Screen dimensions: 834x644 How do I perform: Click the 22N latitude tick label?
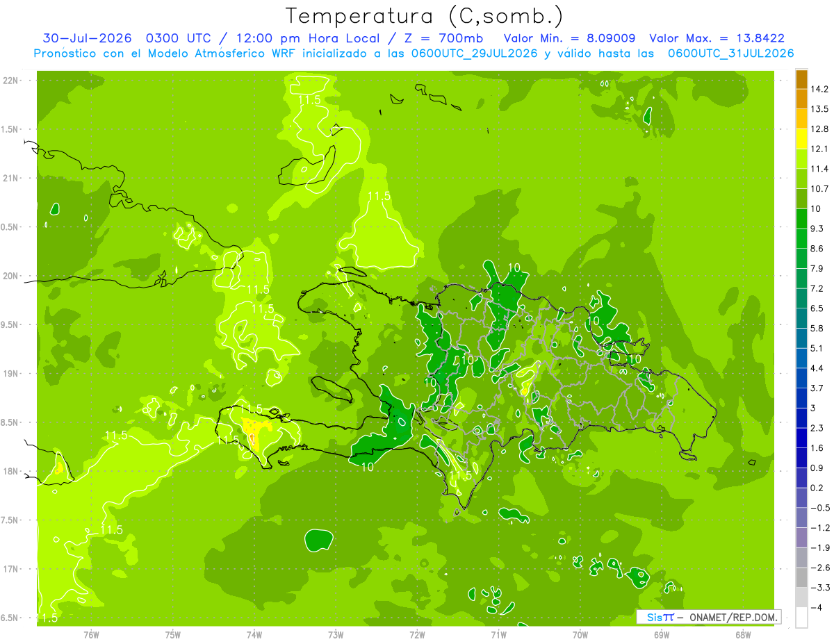tap(12, 81)
